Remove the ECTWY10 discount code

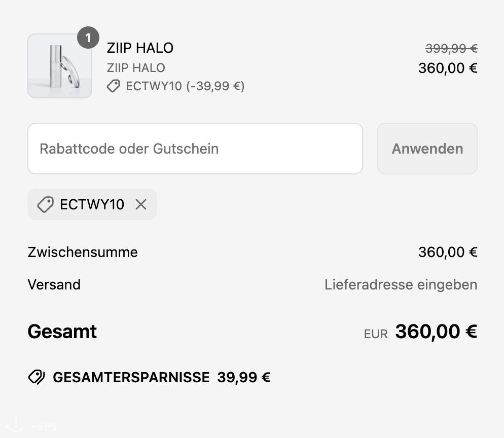coord(141,204)
